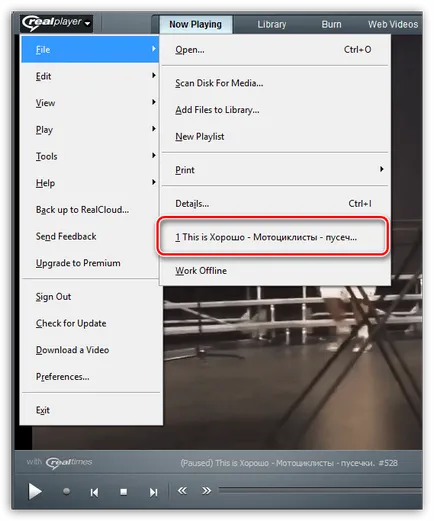Click the RealTimes logo link
This screenshot has height=521, width=434.
(x=68, y=462)
